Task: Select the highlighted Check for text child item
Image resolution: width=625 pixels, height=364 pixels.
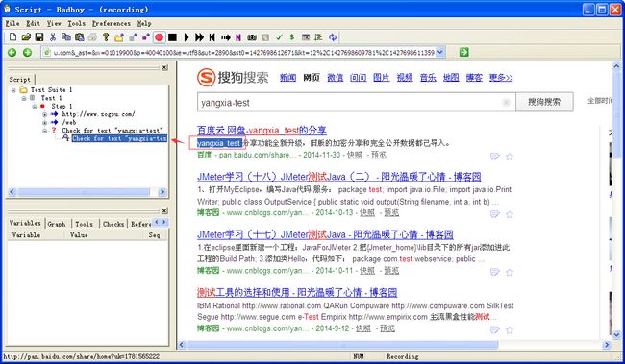Action: (119, 138)
